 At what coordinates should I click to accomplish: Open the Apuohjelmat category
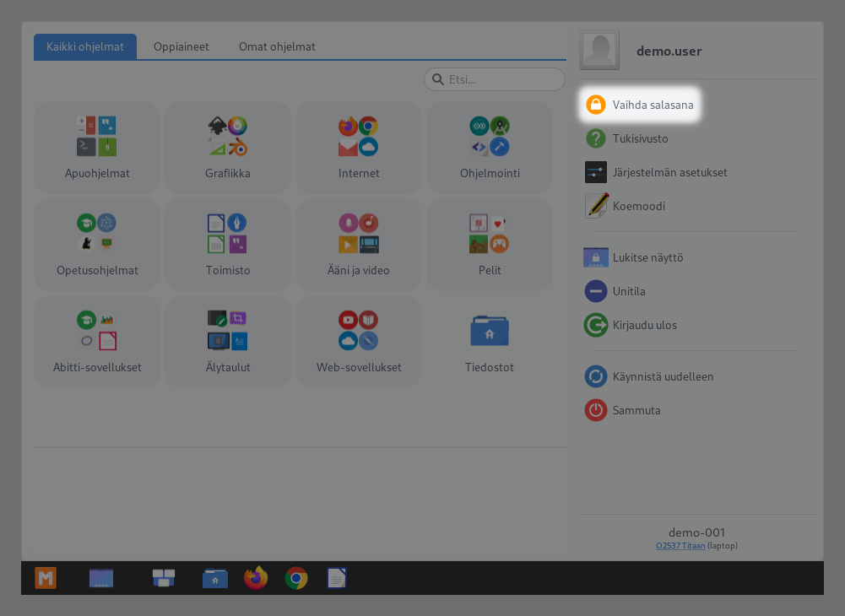[97, 148]
